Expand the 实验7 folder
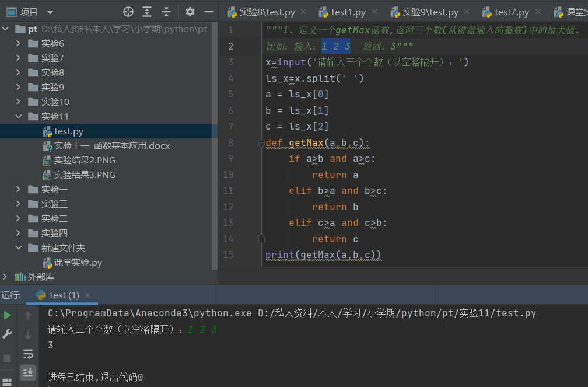 click(x=18, y=58)
